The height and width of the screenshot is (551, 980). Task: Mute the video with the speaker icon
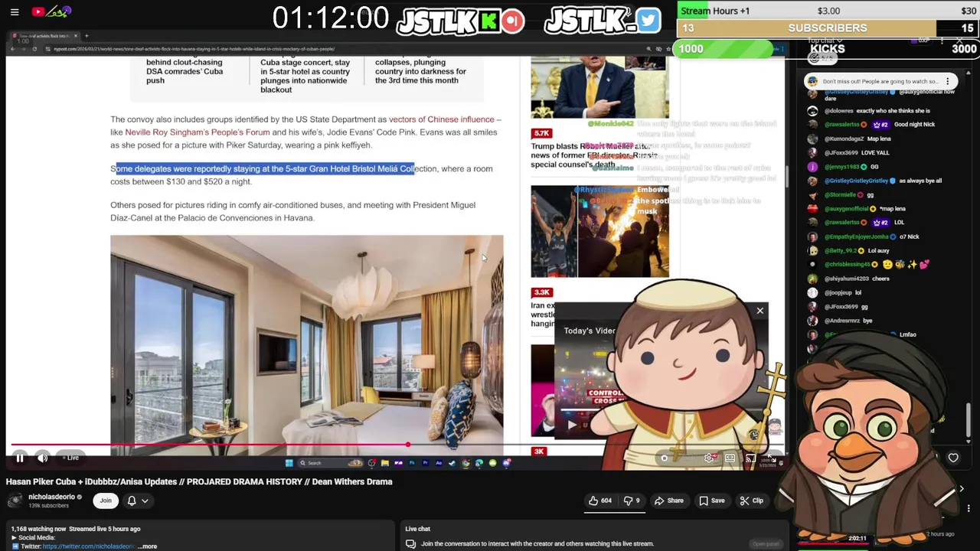(43, 458)
